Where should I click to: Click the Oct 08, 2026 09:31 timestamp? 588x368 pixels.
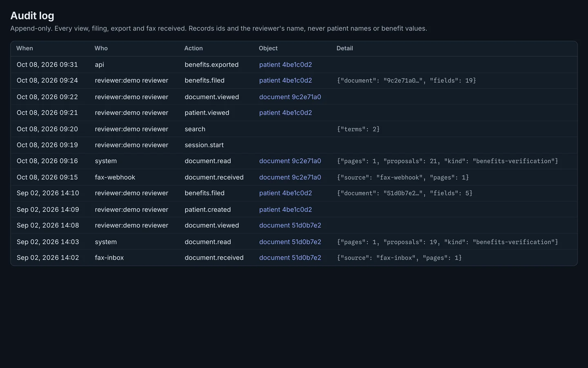point(47,65)
